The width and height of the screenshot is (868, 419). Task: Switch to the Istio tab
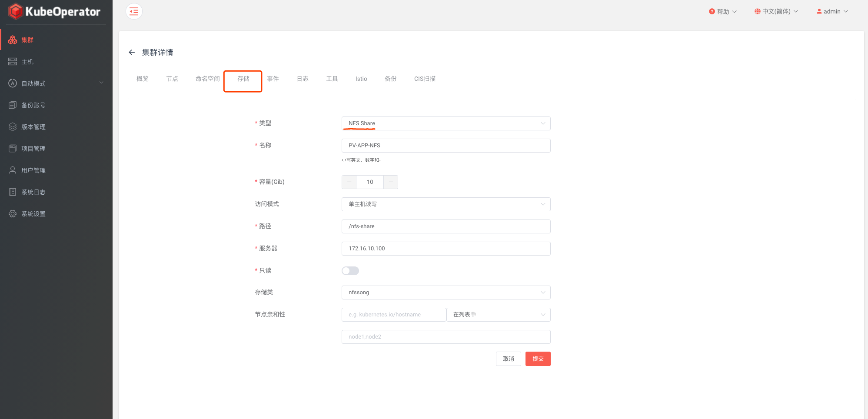[361, 79]
